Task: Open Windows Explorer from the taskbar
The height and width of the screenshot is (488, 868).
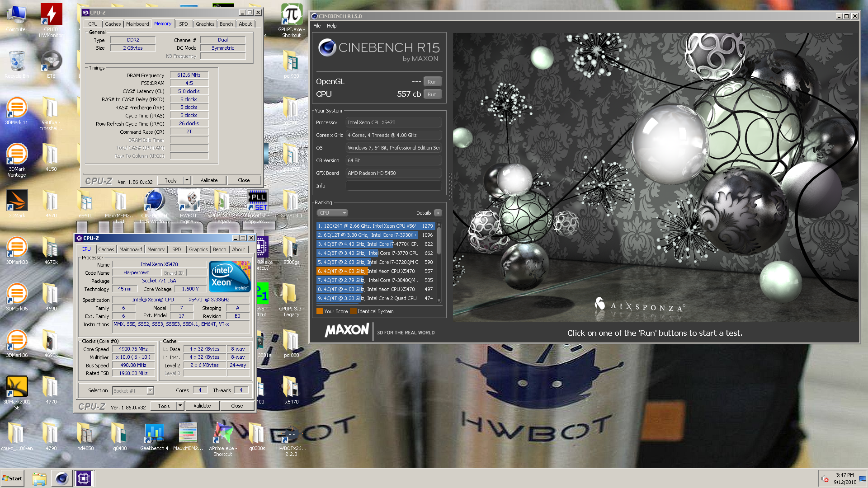Action: 39,479
